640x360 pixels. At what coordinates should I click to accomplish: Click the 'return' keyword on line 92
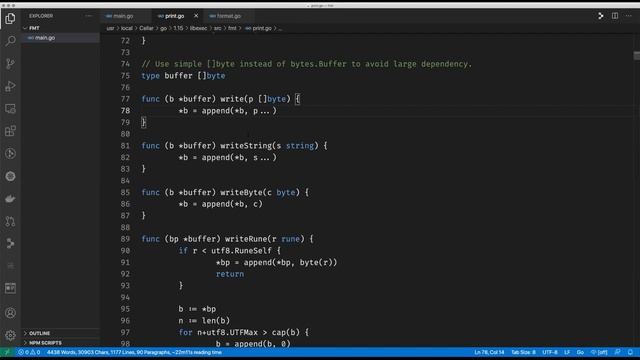tap(230, 274)
